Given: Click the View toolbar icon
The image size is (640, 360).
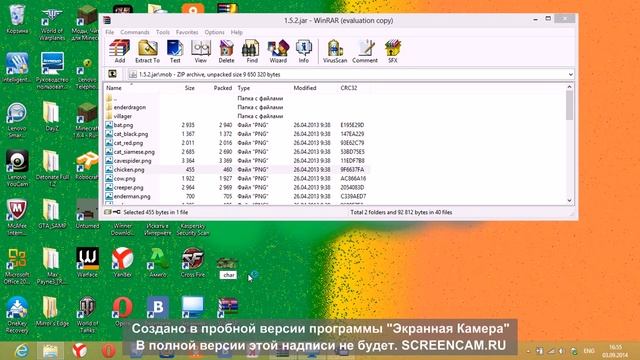Looking at the screenshot, I should [200, 51].
